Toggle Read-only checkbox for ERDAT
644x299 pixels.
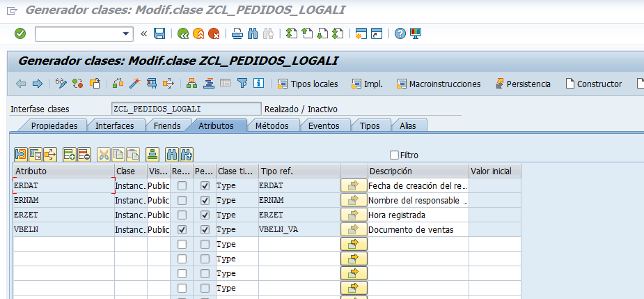click(182, 186)
